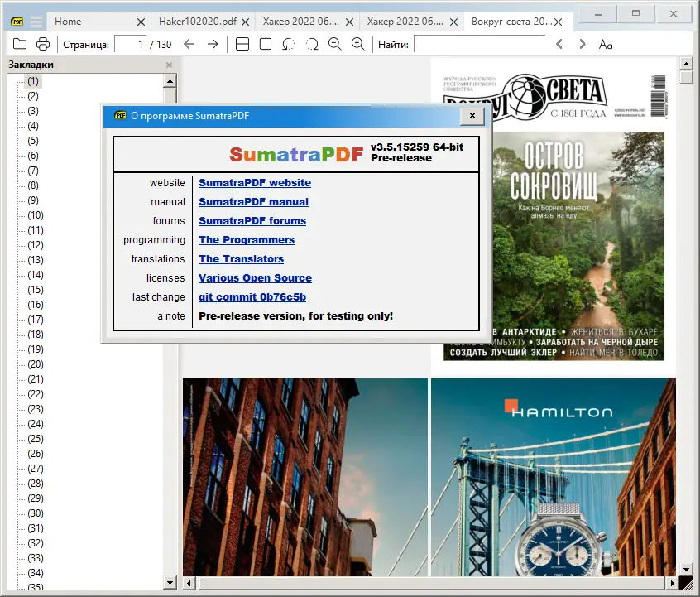This screenshot has height=597, width=700.
Task: Select bookmark (20) in the tree
Action: (36, 364)
